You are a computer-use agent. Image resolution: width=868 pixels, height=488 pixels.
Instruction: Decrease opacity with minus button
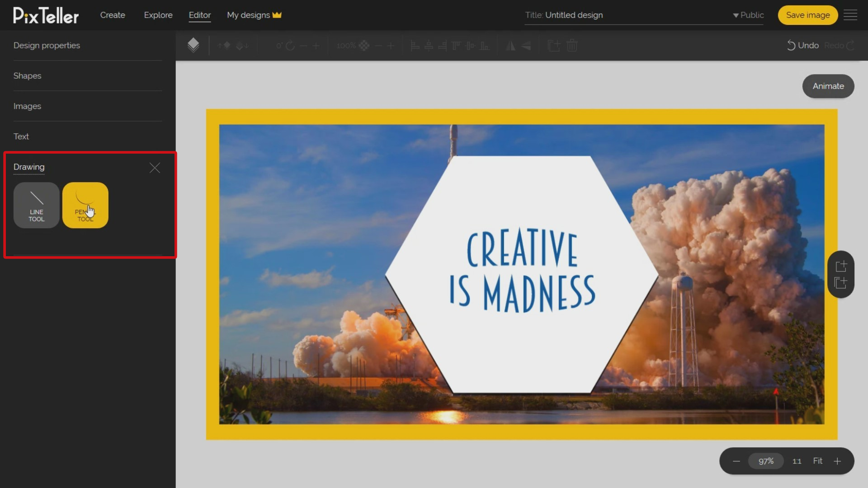point(379,46)
